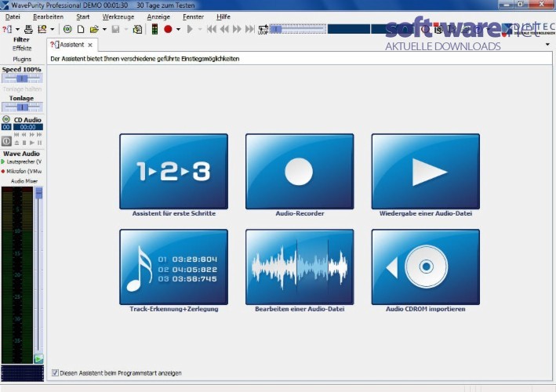Click the grayed-out save floppy icon

click(x=115, y=30)
